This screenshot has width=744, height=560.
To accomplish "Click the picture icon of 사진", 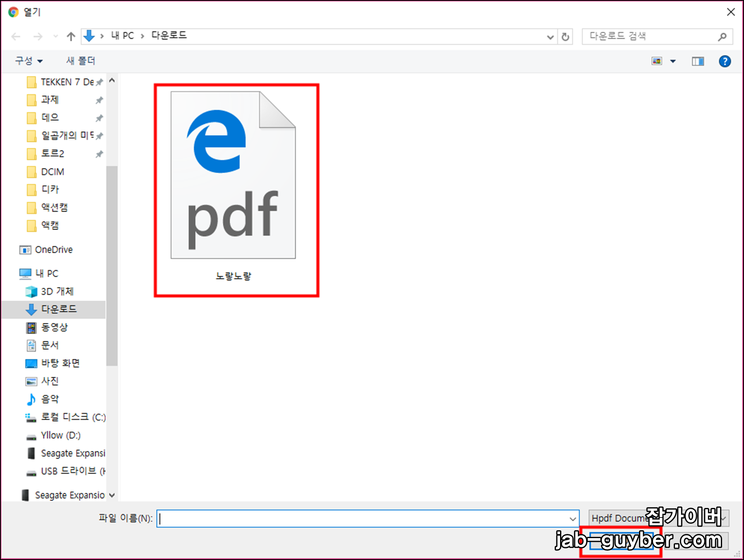I will click(31, 382).
